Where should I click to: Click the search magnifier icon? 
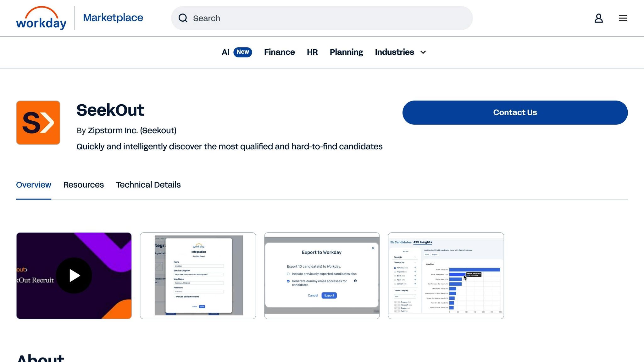pyautogui.click(x=183, y=18)
